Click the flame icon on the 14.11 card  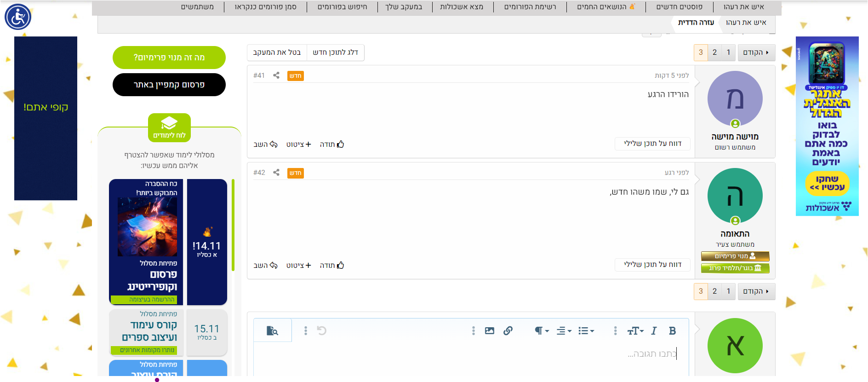tap(207, 232)
